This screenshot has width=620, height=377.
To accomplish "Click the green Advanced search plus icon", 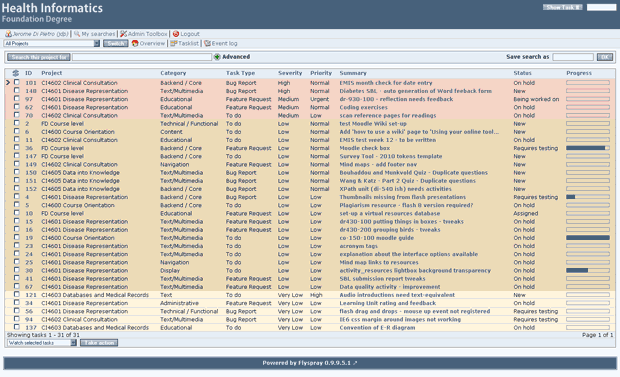I will 217,57.
